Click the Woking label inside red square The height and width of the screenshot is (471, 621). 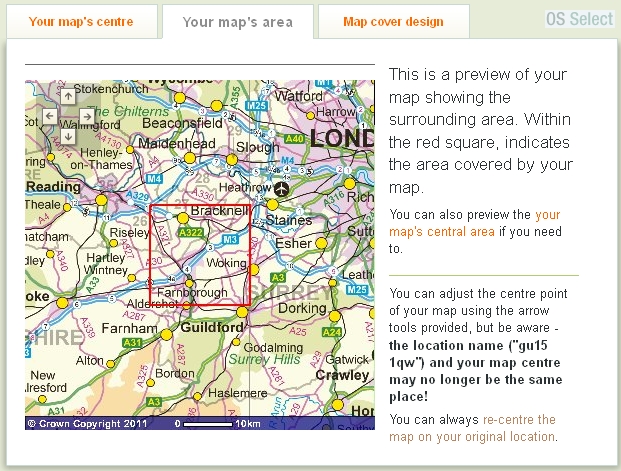[x=227, y=263]
